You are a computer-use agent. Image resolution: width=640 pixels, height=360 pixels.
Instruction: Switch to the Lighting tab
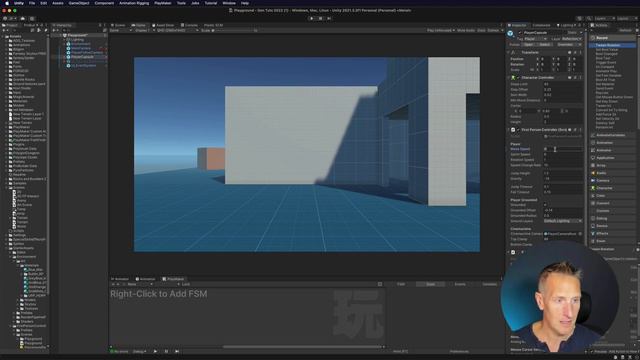tap(566, 25)
